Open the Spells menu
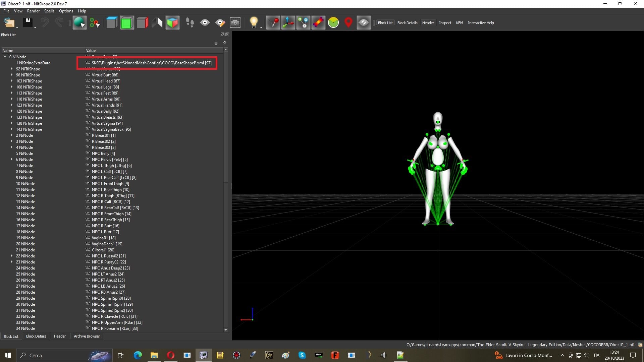The width and height of the screenshot is (644, 362). [x=49, y=11]
